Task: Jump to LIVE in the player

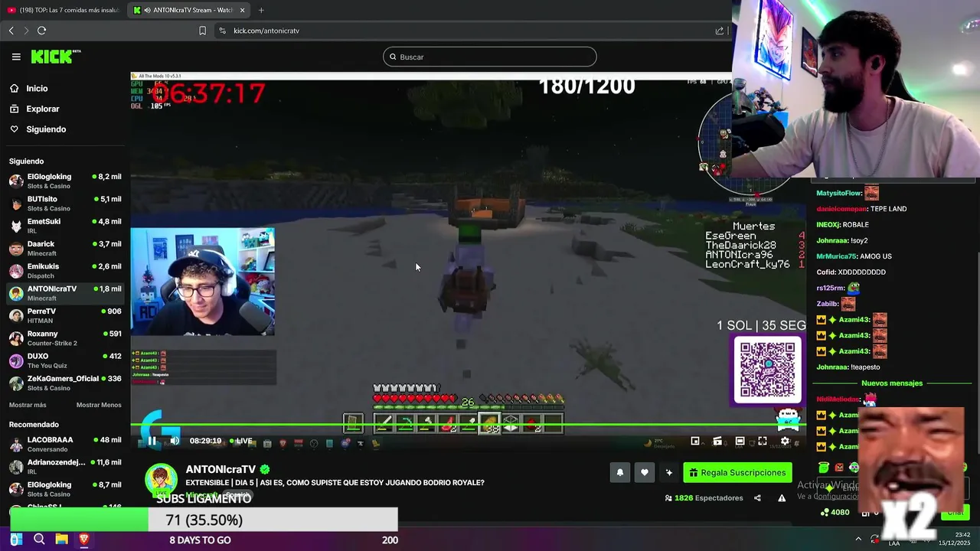Action: coord(240,441)
